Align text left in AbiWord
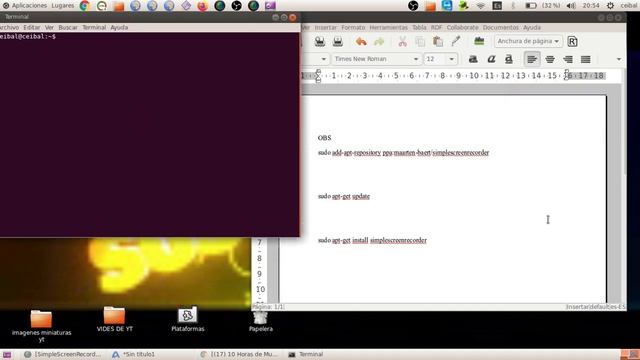The width and height of the screenshot is (640, 360). 532,59
